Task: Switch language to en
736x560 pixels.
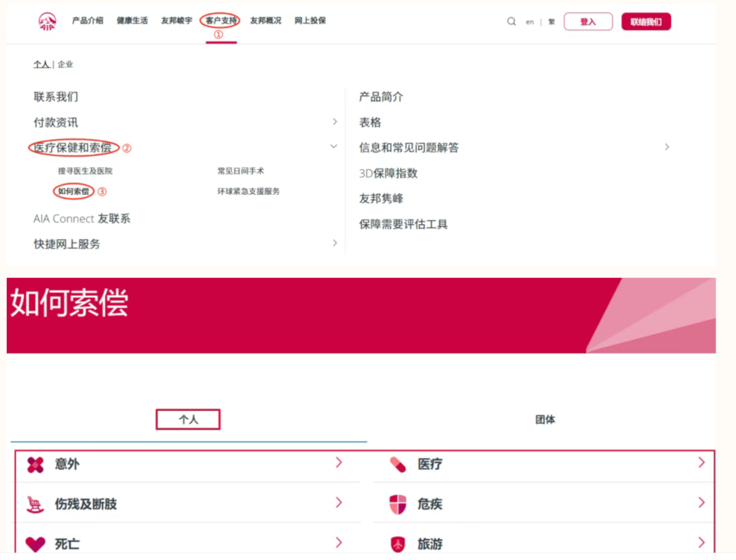Action: [530, 22]
